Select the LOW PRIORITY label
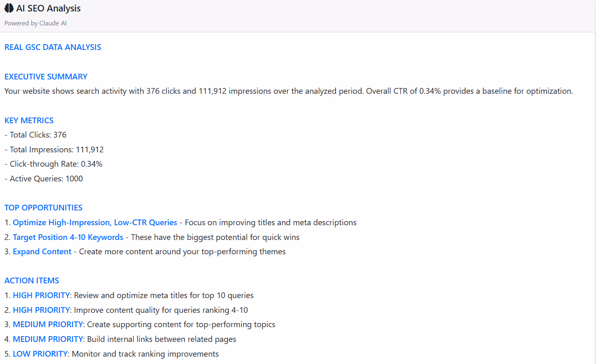This screenshot has width=596, height=364. point(40,354)
